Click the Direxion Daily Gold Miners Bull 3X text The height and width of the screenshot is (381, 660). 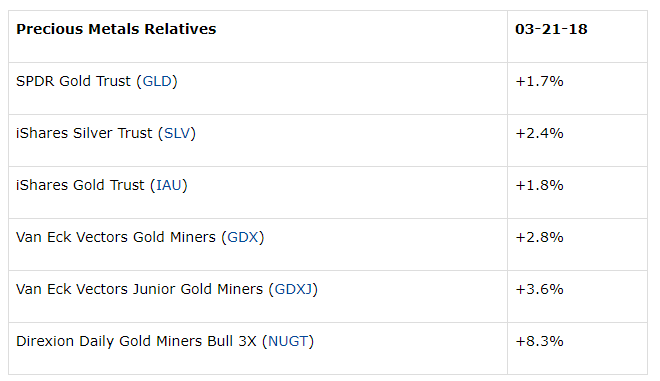[x=136, y=341]
